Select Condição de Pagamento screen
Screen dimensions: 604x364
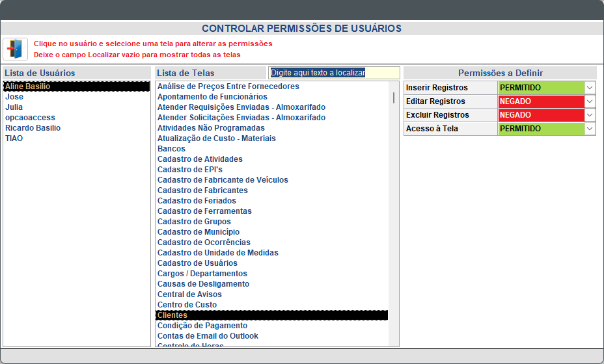click(x=202, y=326)
